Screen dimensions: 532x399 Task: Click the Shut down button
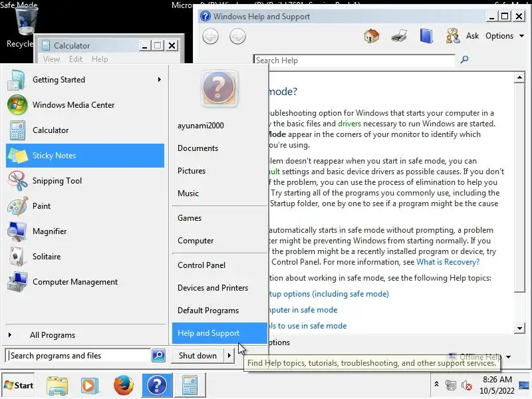[198, 356]
